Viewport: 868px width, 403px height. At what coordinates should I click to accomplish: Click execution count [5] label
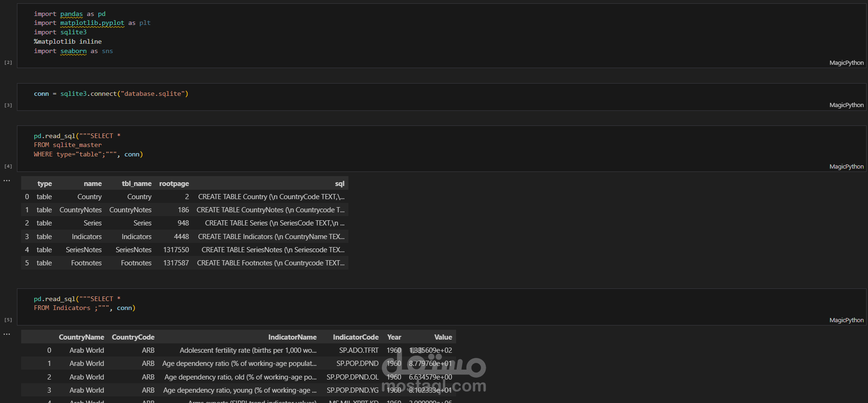pyautogui.click(x=8, y=320)
